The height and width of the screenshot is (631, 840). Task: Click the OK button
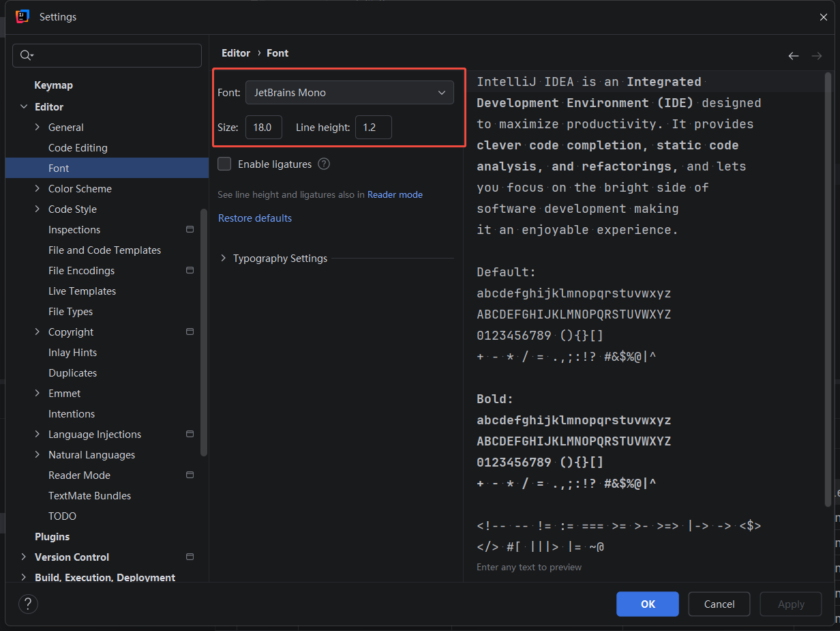tap(648, 604)
